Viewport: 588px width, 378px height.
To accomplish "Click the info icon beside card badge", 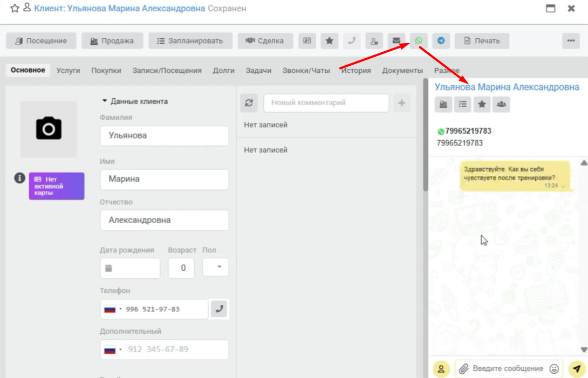I will [x=19, y=178].
